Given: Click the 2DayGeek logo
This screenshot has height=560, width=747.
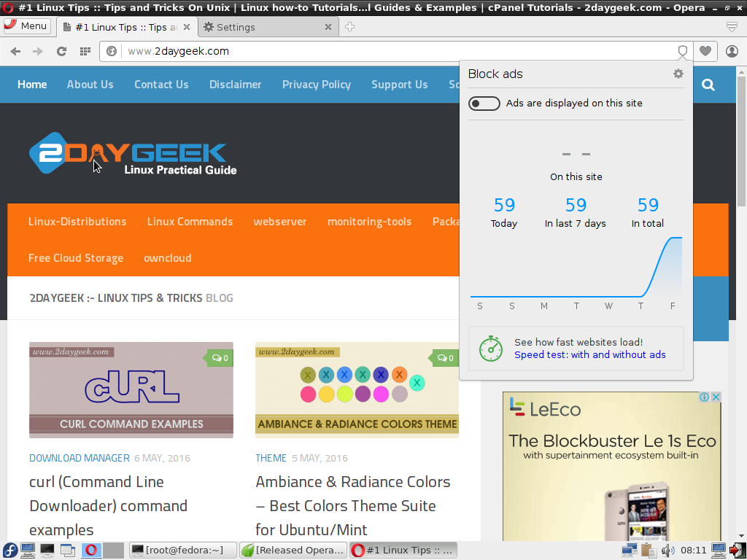Looking at the screenshot, I should 133,153.
